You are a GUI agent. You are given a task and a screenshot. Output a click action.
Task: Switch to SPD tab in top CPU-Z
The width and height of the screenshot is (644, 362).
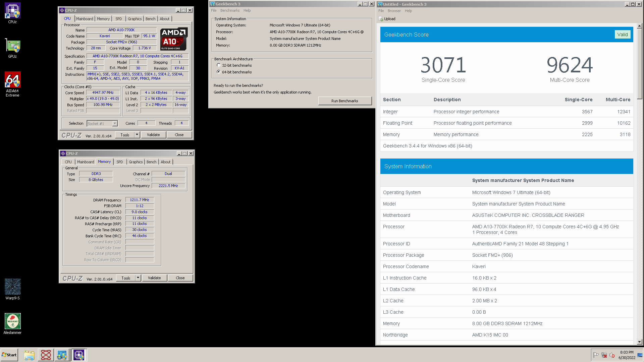coord(119,19)
